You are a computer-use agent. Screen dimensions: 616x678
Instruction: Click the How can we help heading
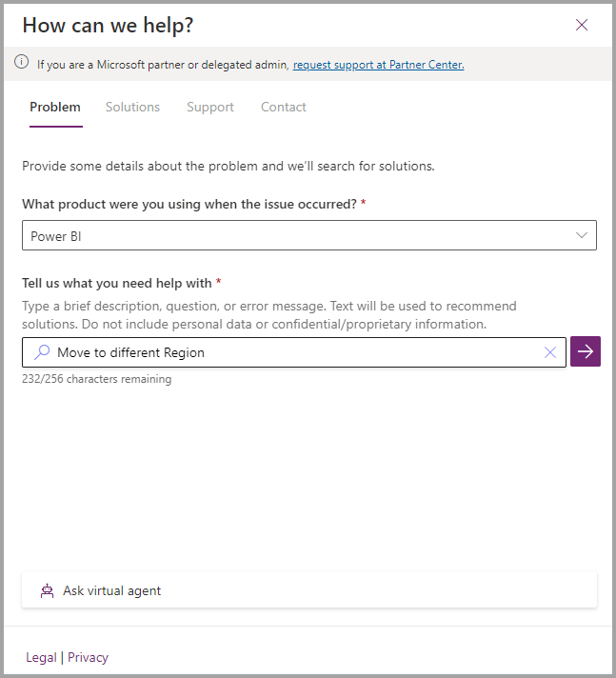coord(108,25)
